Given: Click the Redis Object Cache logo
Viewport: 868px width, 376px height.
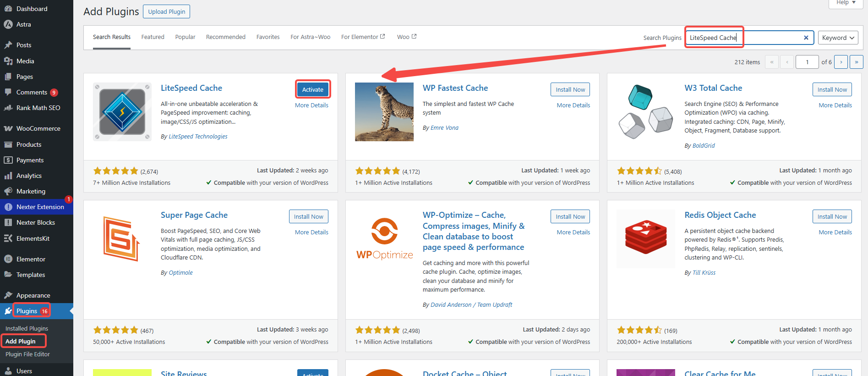Looking at the screenshot, I should tap(645, 238).
